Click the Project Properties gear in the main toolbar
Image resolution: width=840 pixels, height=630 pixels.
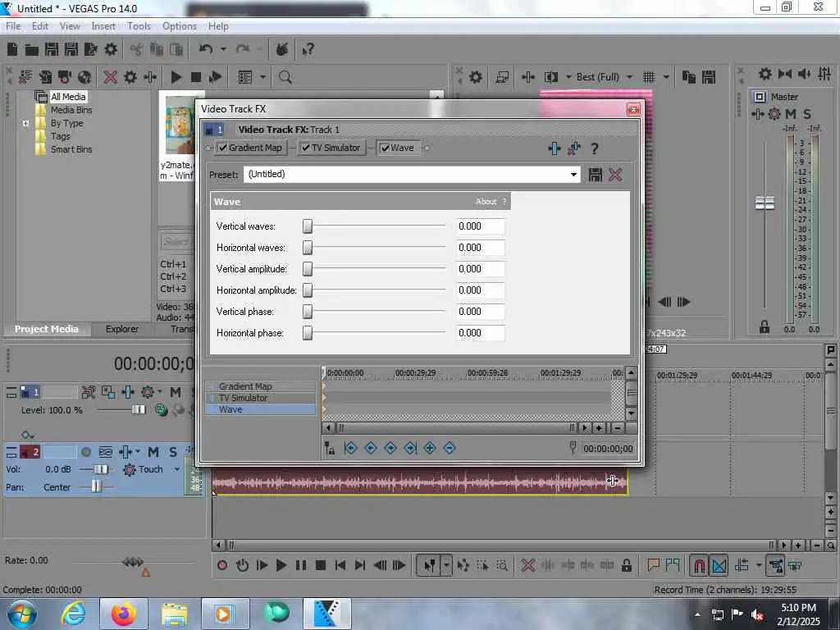tap(111, 50)
